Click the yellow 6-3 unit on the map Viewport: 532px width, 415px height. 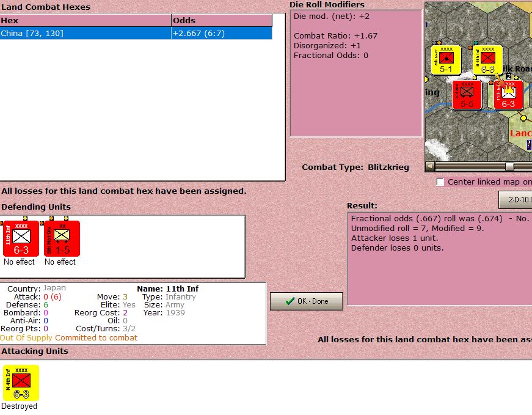(x=487, y=60)
